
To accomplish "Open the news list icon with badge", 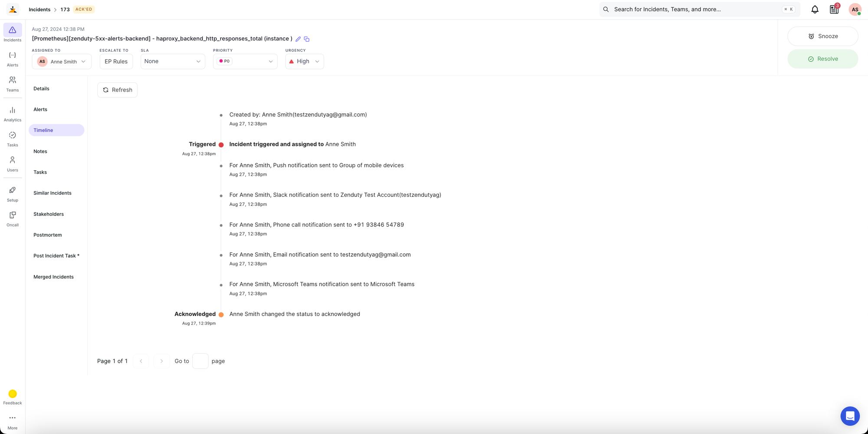I will pos(834,10).
